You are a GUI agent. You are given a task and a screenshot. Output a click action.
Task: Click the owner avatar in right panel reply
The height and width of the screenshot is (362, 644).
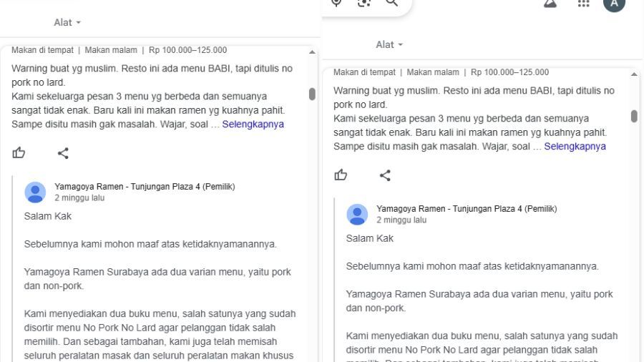(x=357, y=214)
